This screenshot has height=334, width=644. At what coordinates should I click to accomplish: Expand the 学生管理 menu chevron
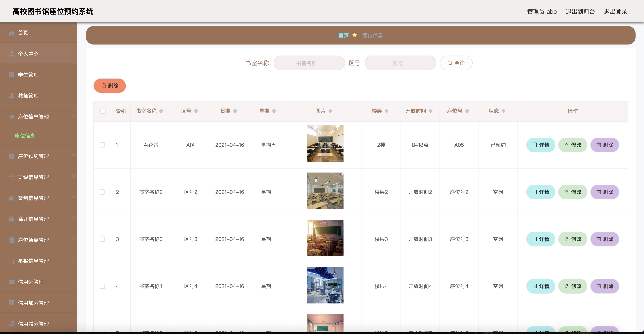[74, 74]
